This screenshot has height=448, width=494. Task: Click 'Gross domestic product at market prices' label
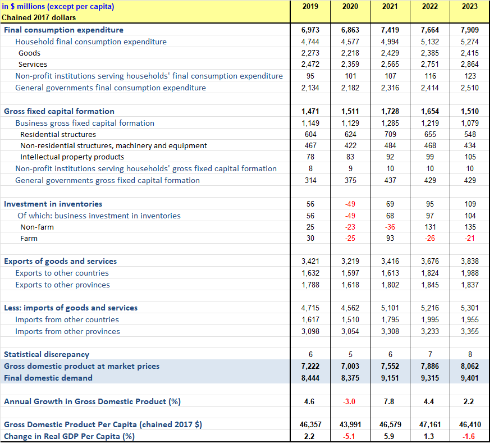coord(81,366)
